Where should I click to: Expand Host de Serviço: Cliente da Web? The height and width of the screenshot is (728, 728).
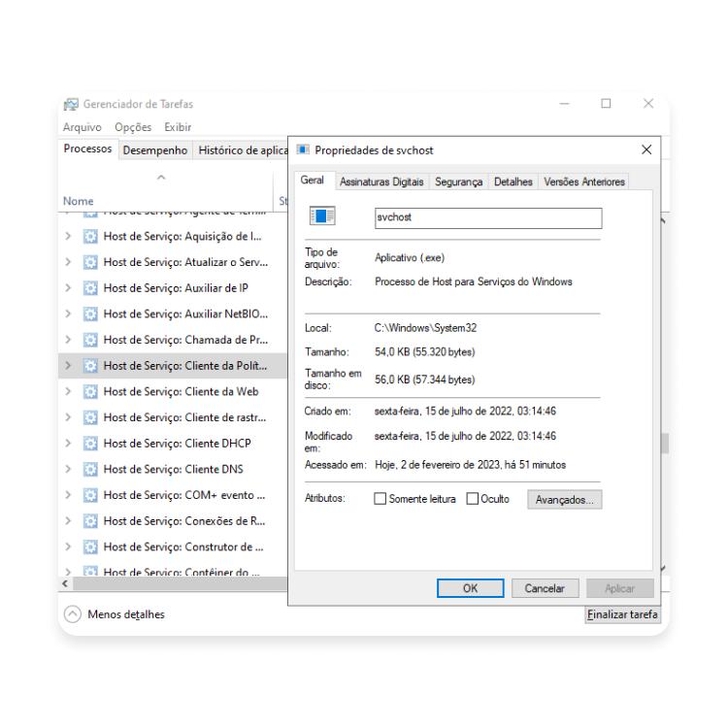click(x=68, y=392)
